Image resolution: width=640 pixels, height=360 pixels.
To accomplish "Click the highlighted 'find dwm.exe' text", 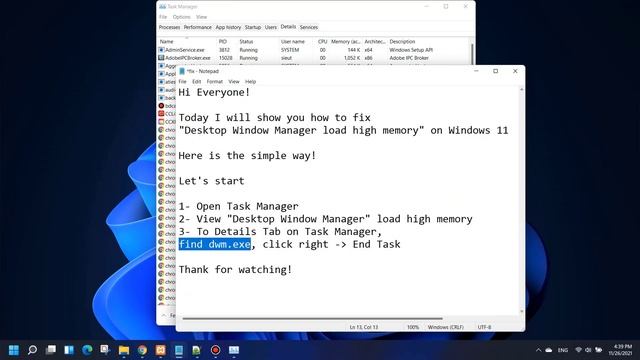I will click(215, 244).
